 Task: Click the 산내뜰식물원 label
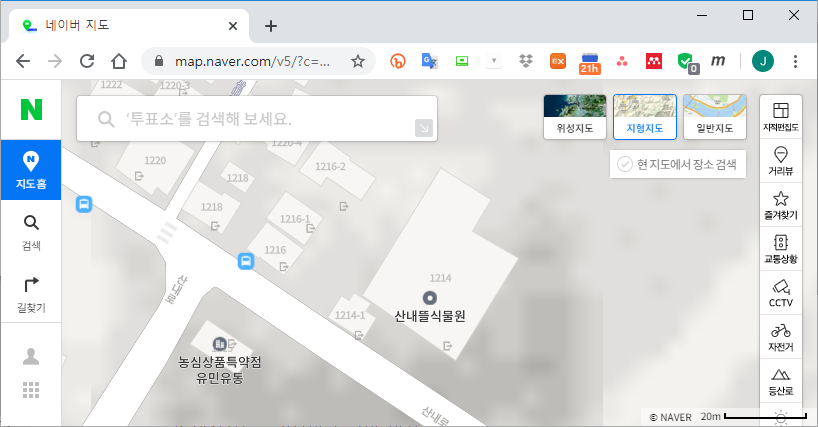point(430,316)
